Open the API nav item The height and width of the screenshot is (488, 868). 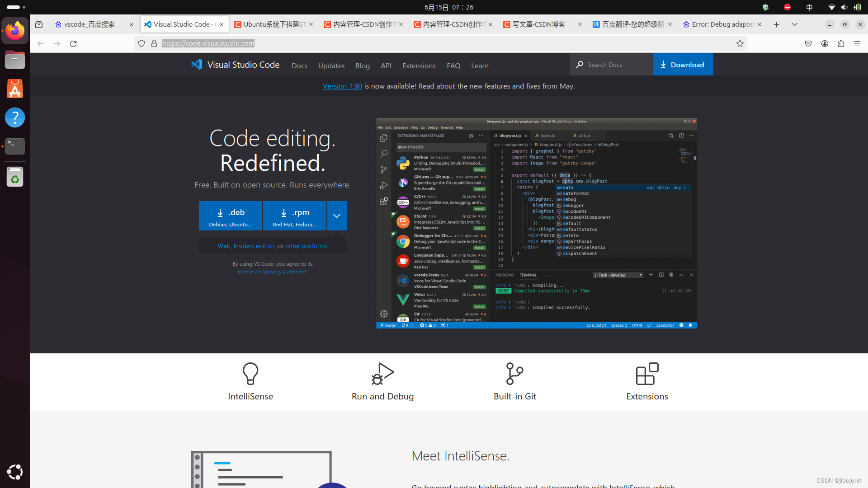click(386, 66)
